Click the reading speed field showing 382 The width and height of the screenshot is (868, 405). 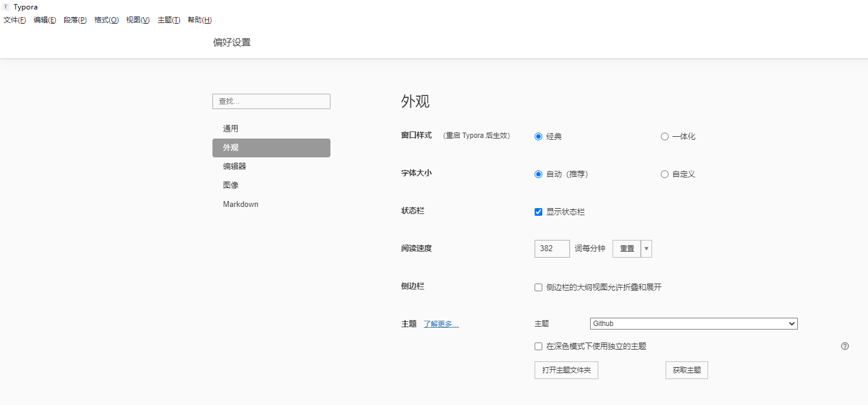click(552, 249)
